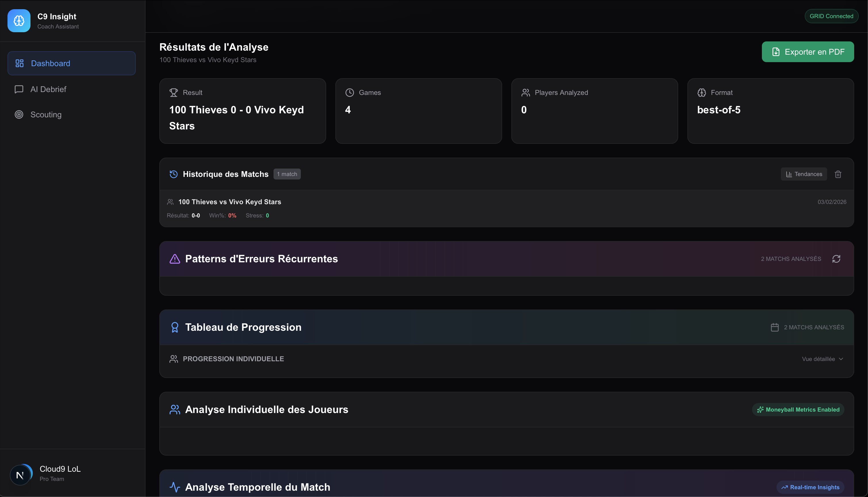Click the GRID Connected status badge

(x=831, y=16)
